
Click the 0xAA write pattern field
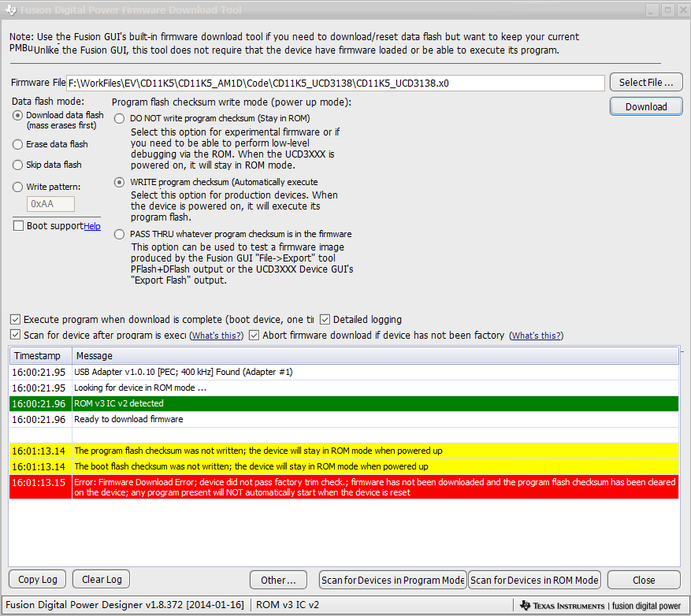(50, 204)
